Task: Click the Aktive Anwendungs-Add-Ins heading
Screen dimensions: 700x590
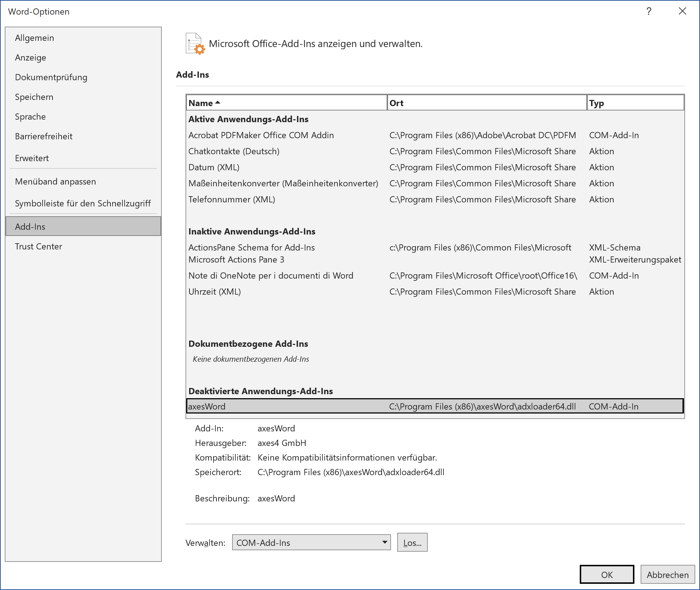Action: pos(248,119)
